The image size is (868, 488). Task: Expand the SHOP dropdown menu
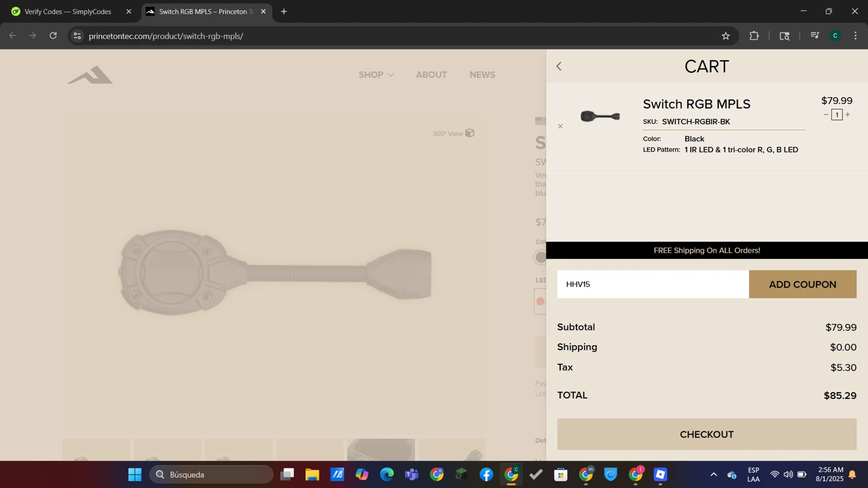pyautogui.click(x=376, y=75)
